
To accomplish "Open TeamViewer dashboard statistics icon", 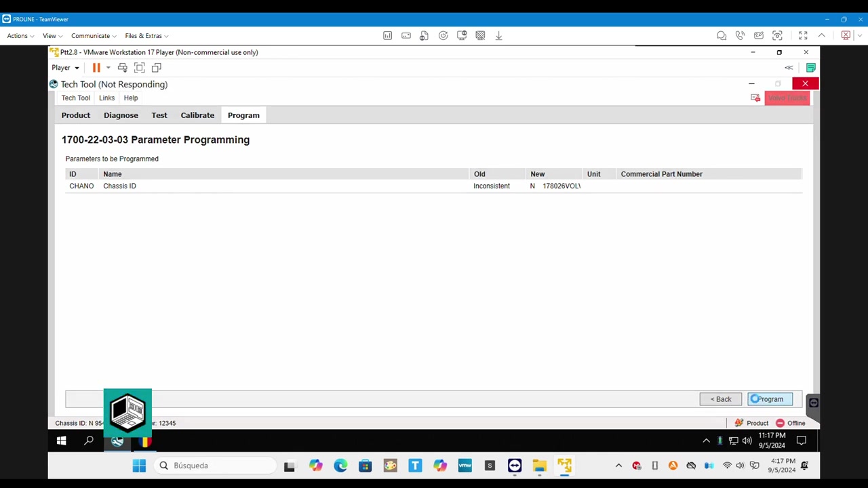I will pyautogui.click(x=387, y=35).
